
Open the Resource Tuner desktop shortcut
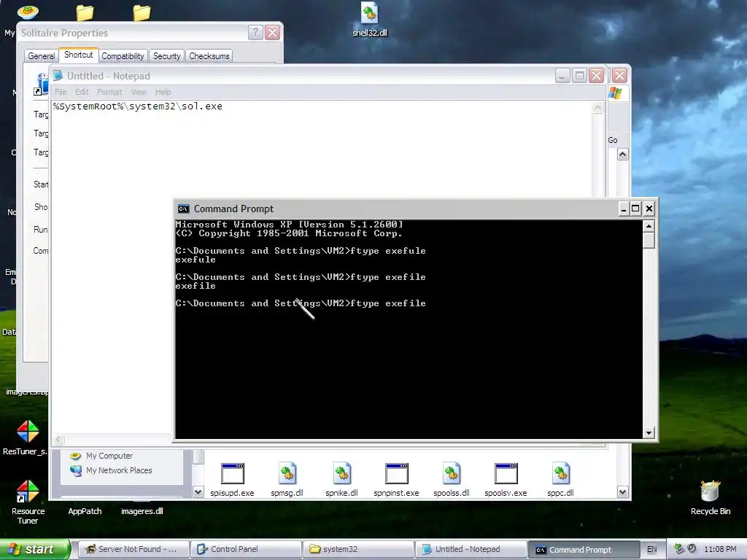pyautogui.click(x=28, y=502)
